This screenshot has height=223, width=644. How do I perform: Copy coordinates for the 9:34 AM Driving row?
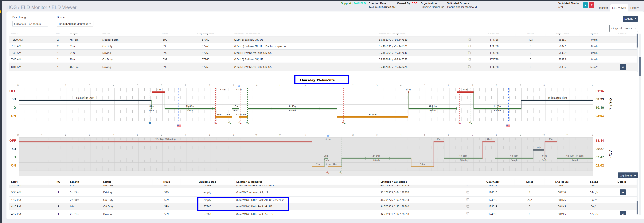468,192
